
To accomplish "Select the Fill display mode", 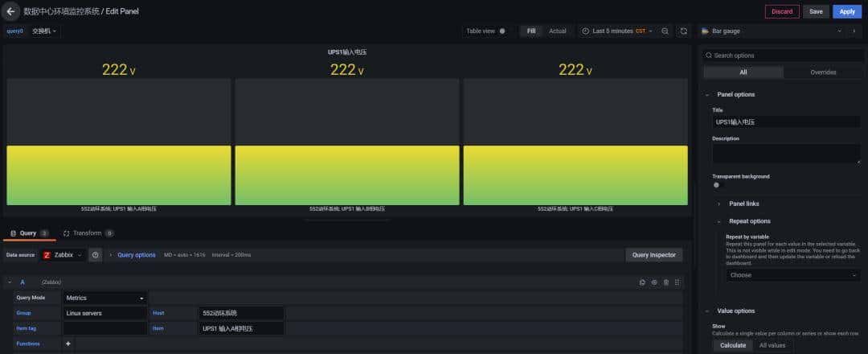I will coord(531,31).
